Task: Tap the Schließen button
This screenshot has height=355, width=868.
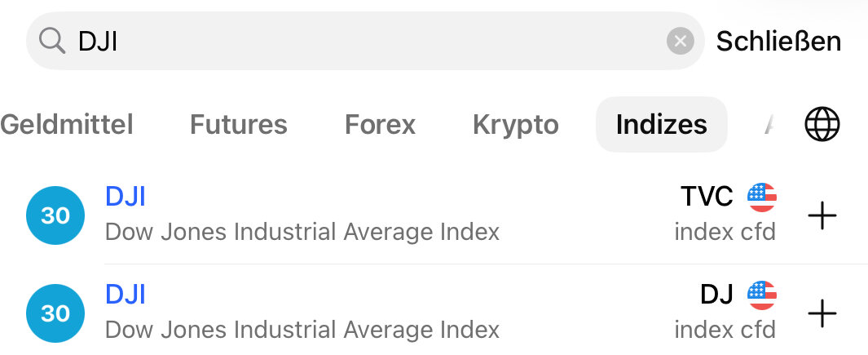Action: click(x=778, y=40)
